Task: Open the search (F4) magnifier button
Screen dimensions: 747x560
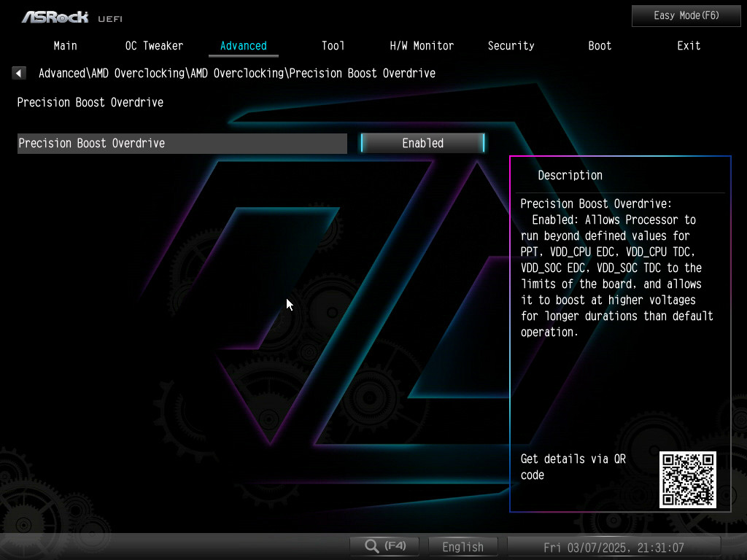Action: click(x=384, y=546)
